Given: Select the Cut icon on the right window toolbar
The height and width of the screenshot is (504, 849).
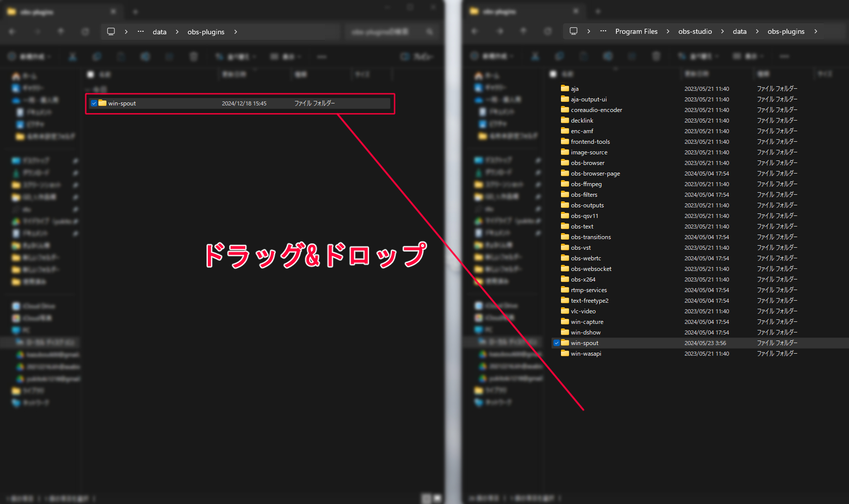Looking at the screenshot, I should click(535, 57).
